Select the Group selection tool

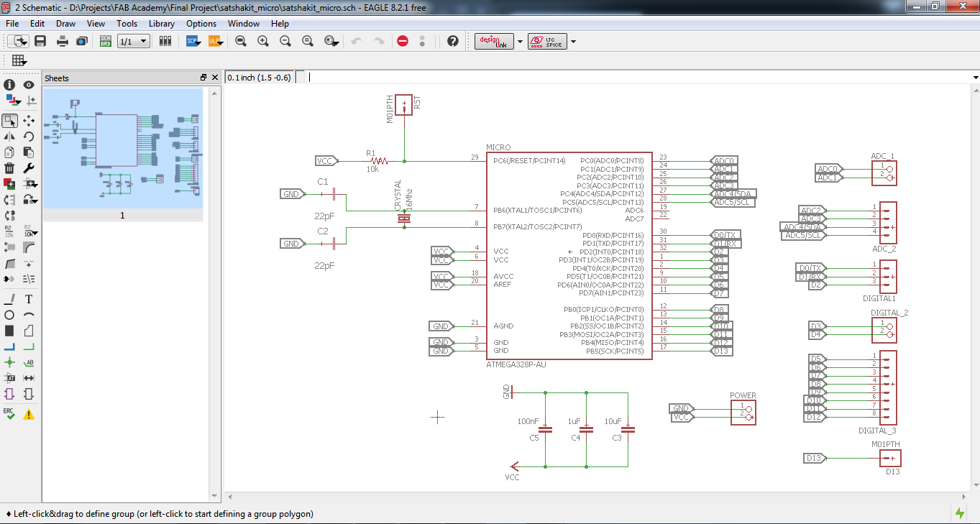(9, 120)
